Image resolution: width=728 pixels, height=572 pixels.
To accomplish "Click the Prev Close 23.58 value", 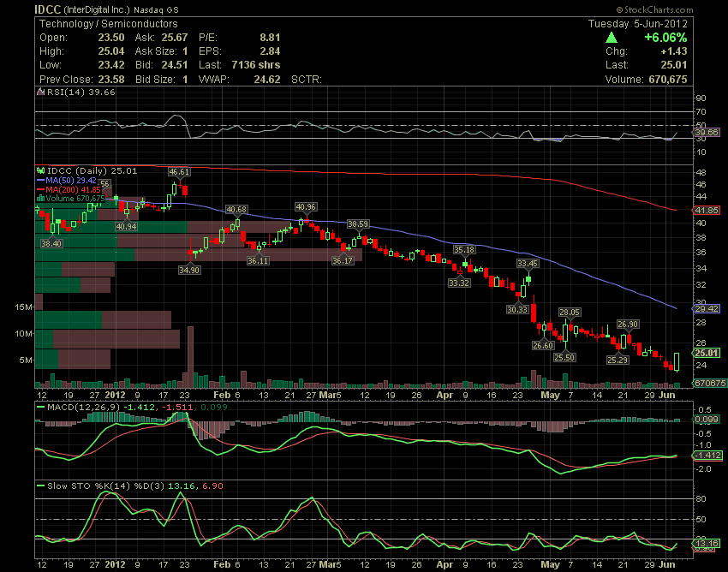I will (111, 80).
